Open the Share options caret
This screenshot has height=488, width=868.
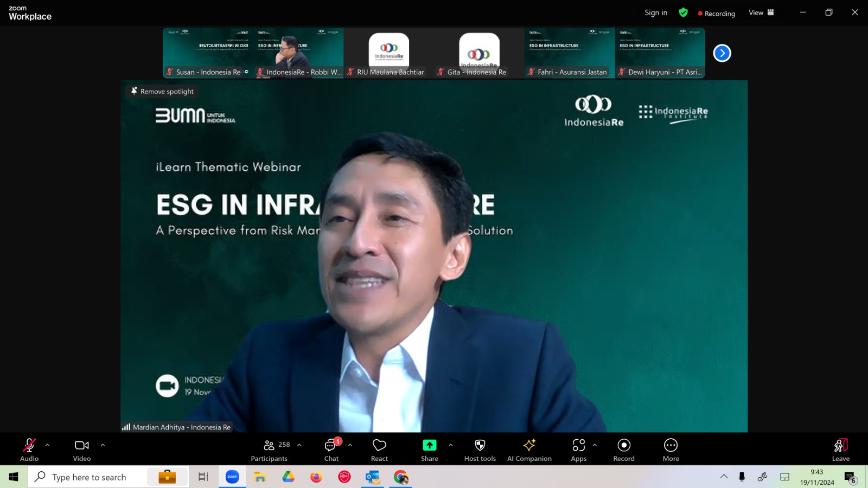451,445
